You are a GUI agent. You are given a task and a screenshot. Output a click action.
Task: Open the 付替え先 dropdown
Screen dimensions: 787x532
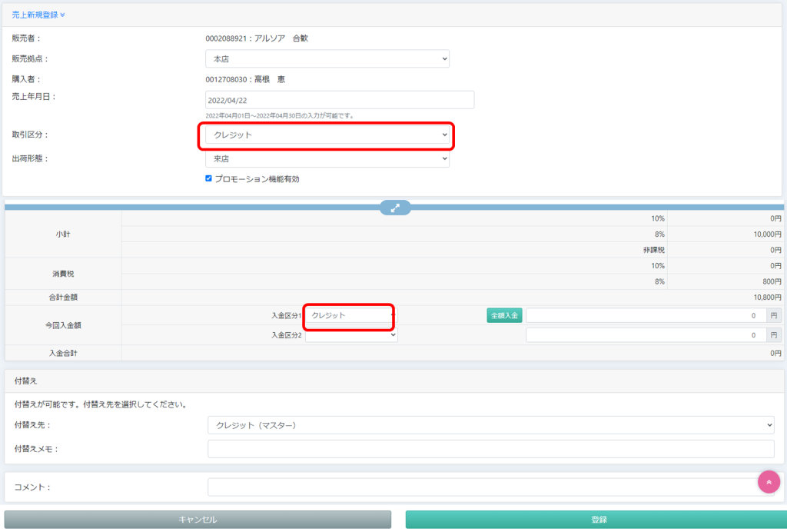490,425
